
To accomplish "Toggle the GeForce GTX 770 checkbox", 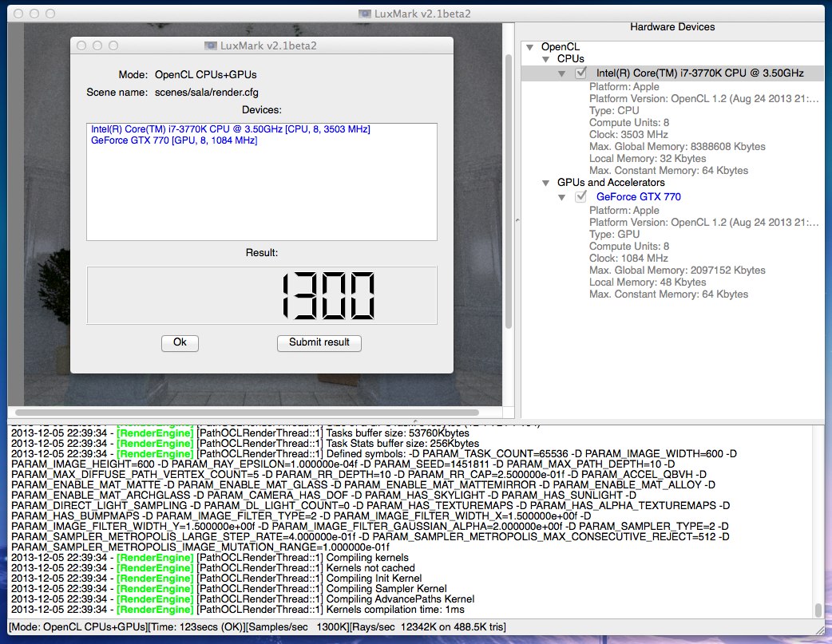I will [581, 196].
